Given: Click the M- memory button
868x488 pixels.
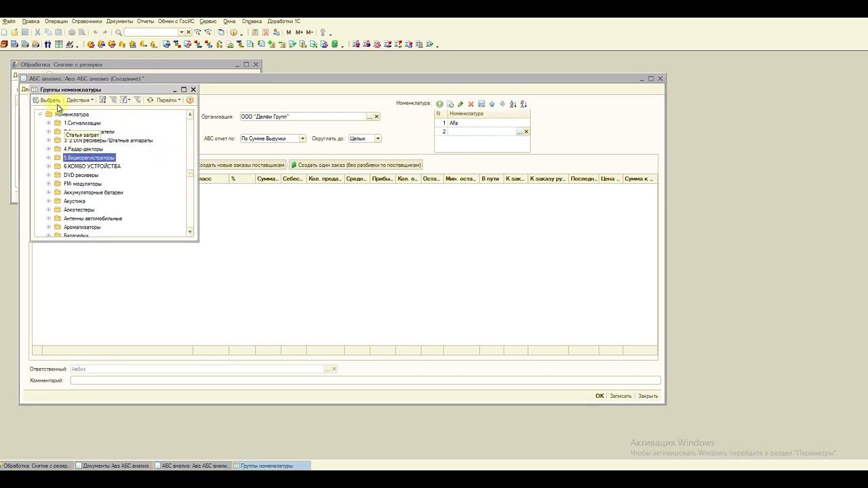Looking at the screenshot, I should [309, 32].
